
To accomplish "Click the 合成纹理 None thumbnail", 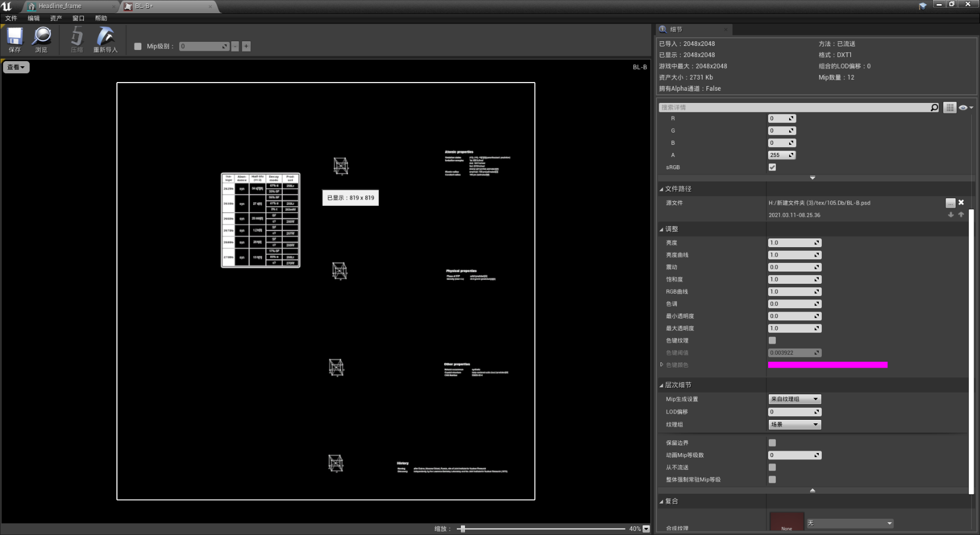I will coord(787,522).
